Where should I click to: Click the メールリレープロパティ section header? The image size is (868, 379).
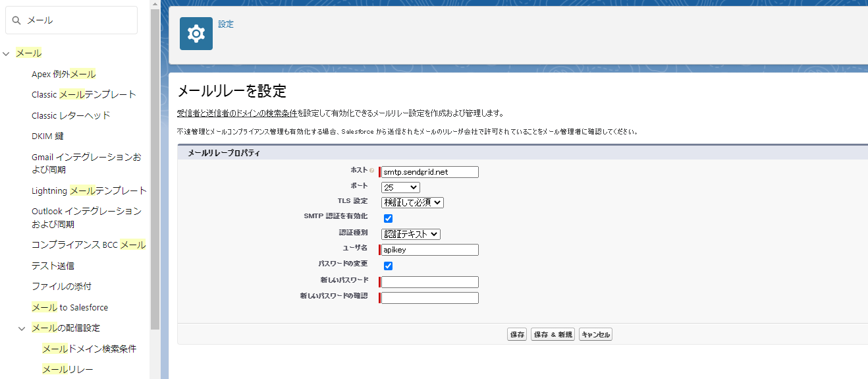[x=224, y=153]
